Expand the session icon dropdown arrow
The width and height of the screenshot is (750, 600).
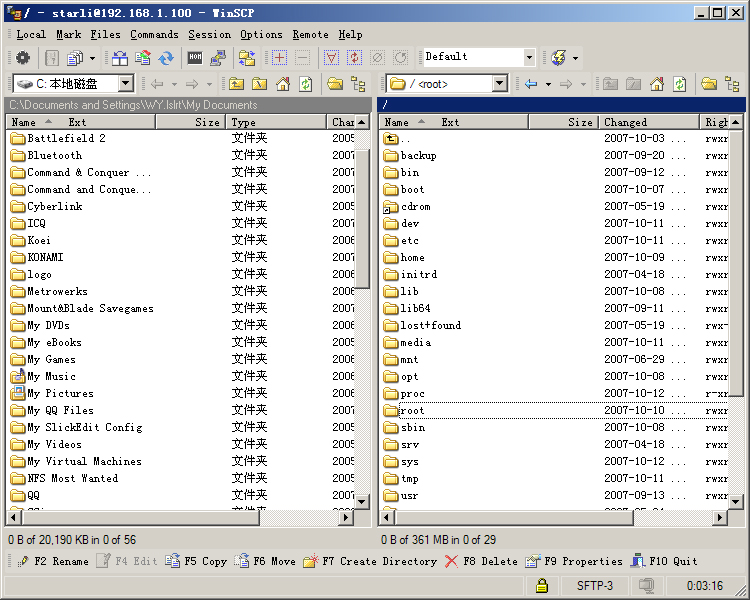point(575,58)
